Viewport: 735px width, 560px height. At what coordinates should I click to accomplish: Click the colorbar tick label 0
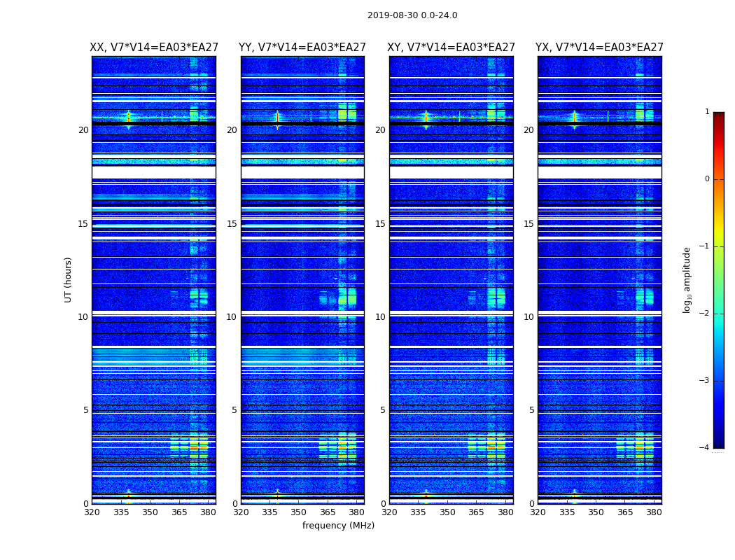706,179
